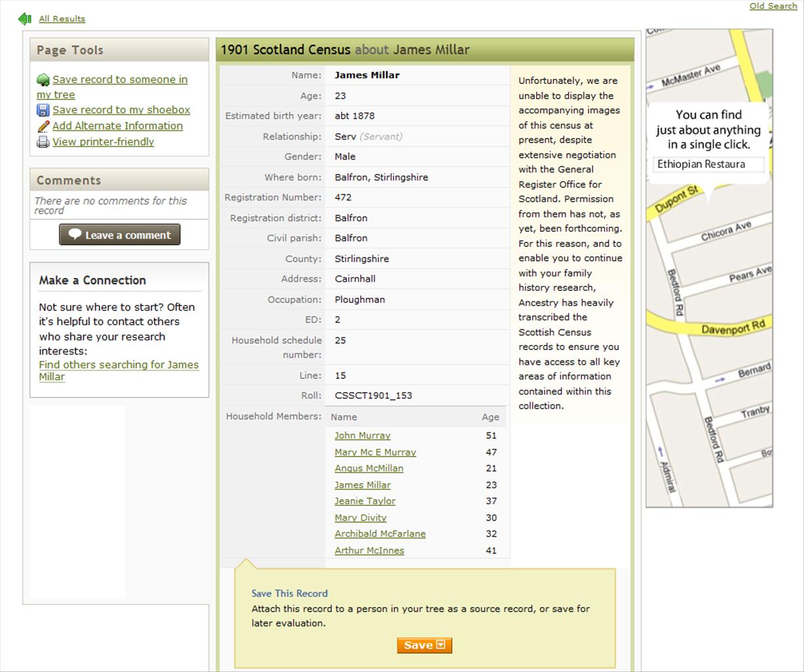Click the relationship value Serv (Servant)
The image size is (804, 672).
tap(368, 137)
